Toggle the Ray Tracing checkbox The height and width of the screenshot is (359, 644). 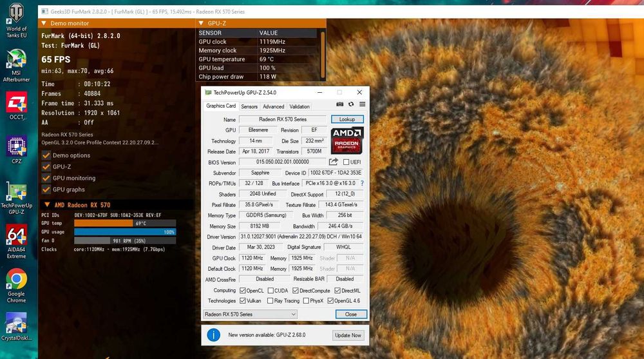point(270,300)
